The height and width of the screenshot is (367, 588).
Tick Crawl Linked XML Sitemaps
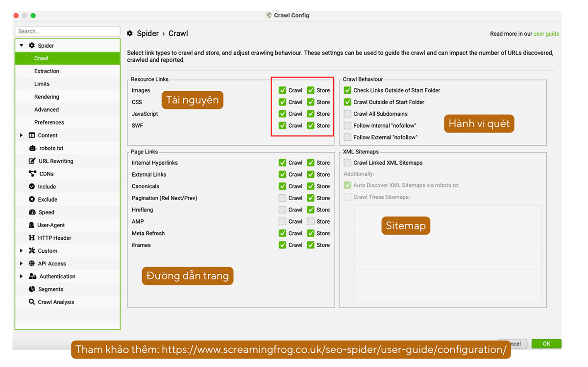[347, 163]
